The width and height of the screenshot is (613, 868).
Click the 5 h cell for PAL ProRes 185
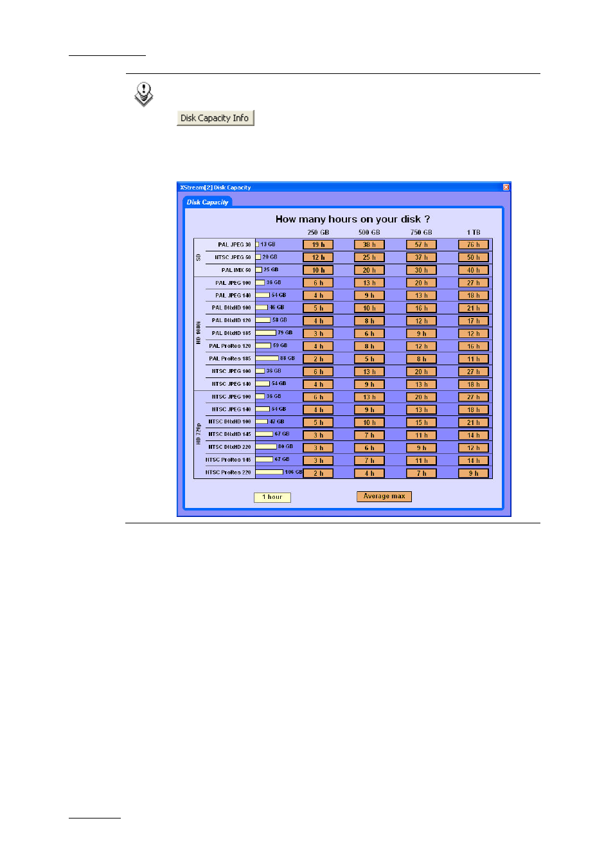(369, 359)
